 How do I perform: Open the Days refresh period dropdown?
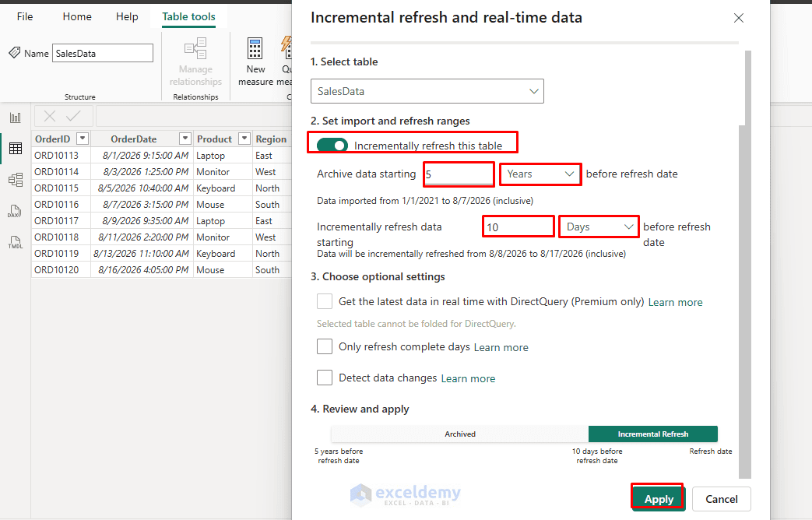click(x=599, y=227)
